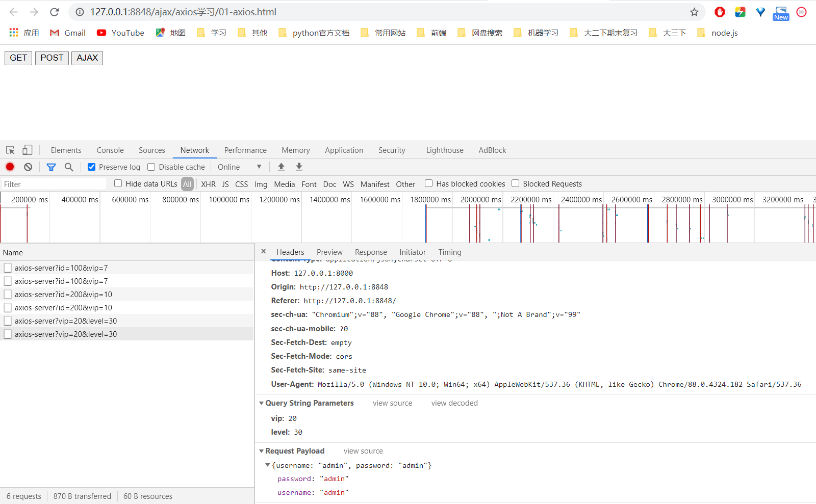Toggle the device toolbar icon

point(28,150)
